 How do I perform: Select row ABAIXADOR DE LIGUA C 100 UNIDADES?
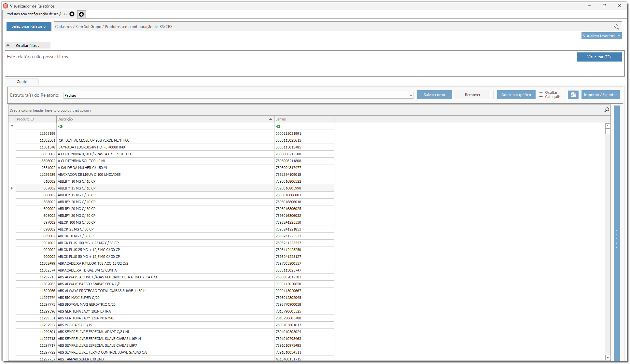[x=175, y=175]
